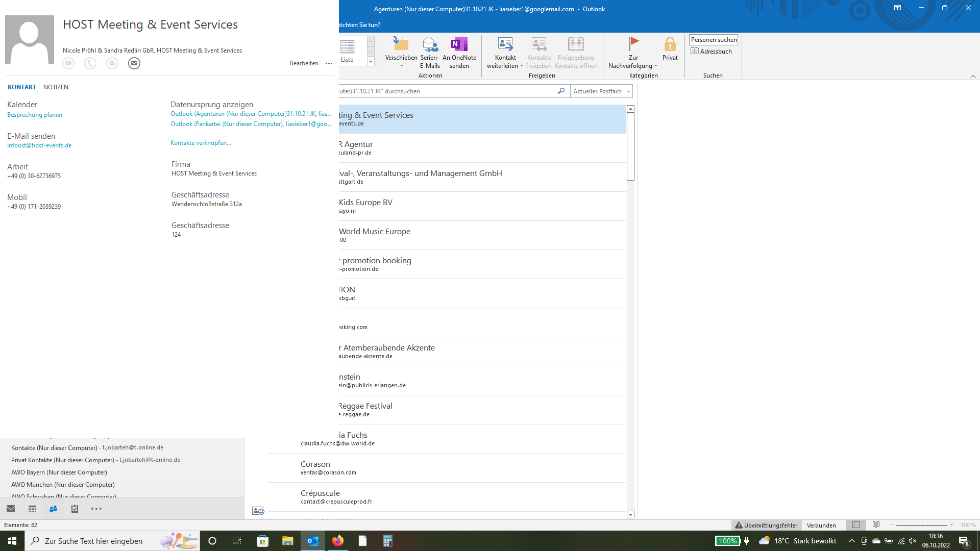The width and height of the screenshot is (980, 551).
Task: Click the contact list scrollbar thumb
Action: click(630, 146)
